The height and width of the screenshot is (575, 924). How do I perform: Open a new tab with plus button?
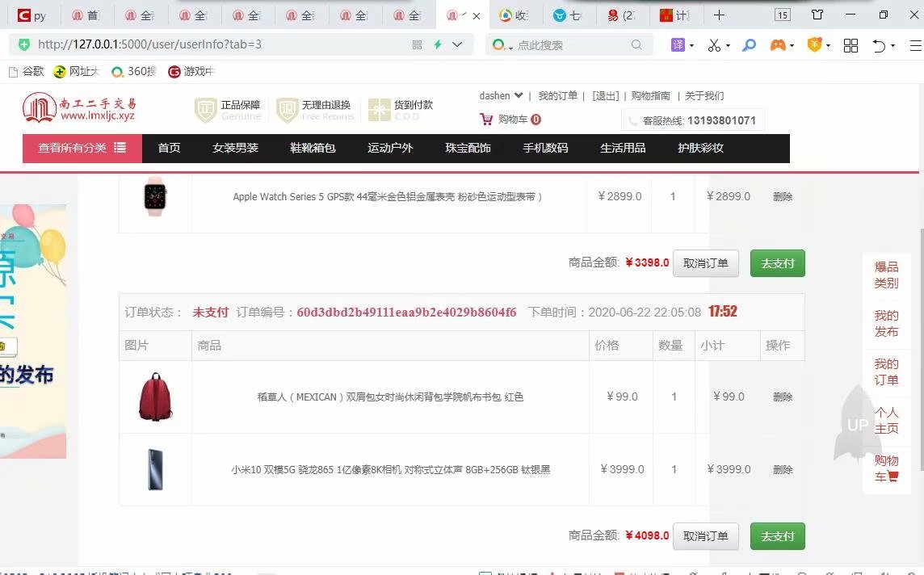tap(719, 15)
